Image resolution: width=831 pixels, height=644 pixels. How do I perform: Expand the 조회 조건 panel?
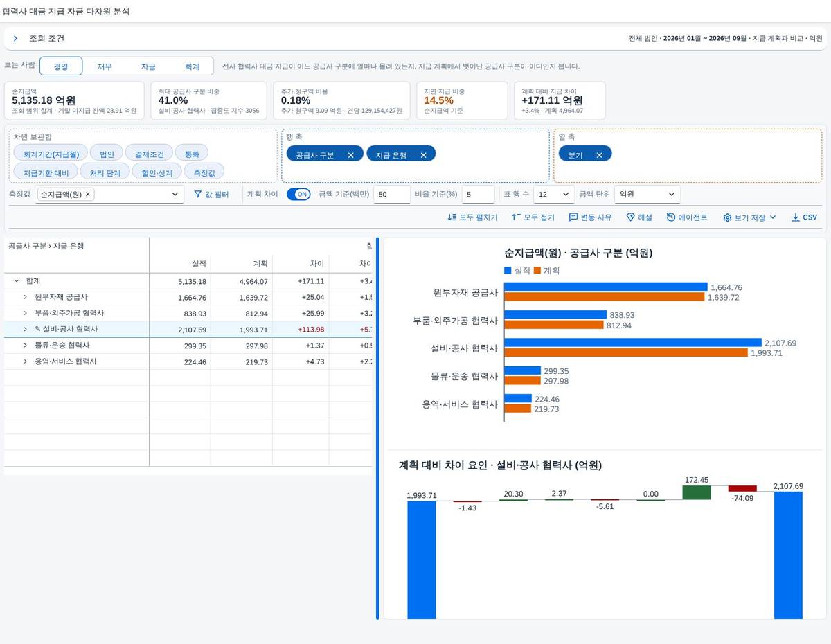[15, 39]
